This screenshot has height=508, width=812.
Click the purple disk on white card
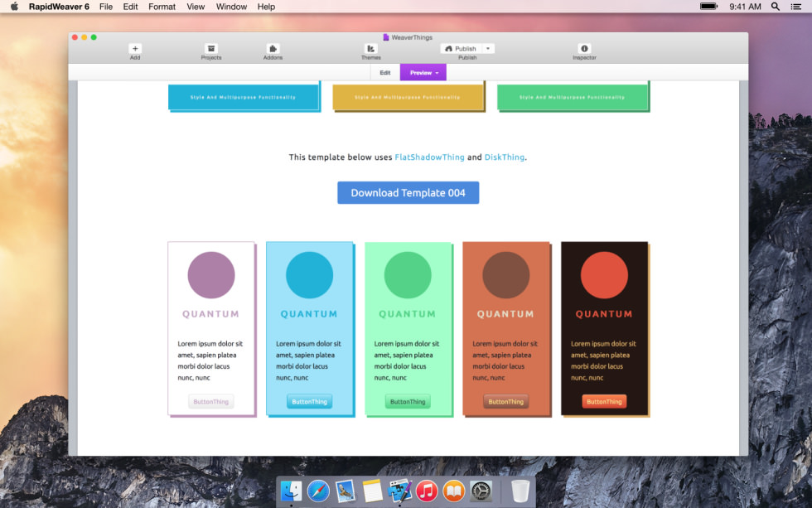coord(210,275)
